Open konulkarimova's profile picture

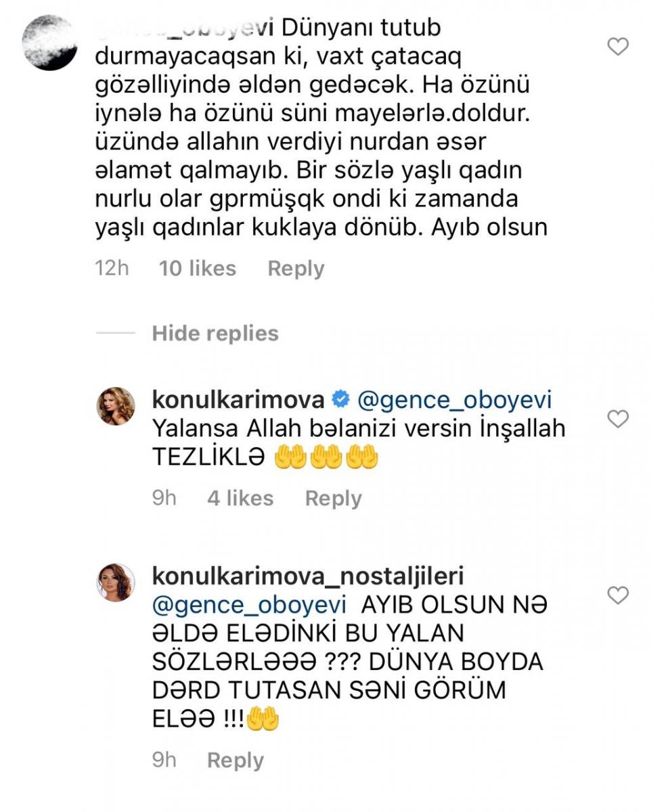[x=116, y=406]
